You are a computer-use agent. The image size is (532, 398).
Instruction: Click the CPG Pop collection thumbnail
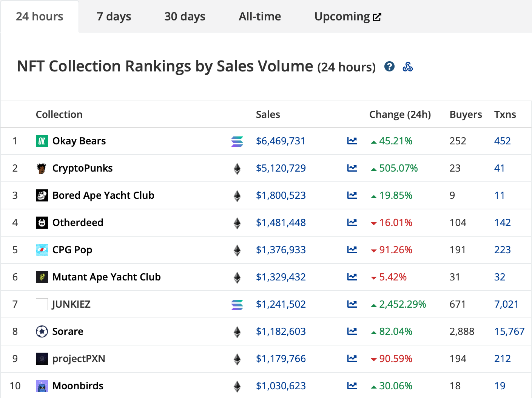[x=42, y=250]
